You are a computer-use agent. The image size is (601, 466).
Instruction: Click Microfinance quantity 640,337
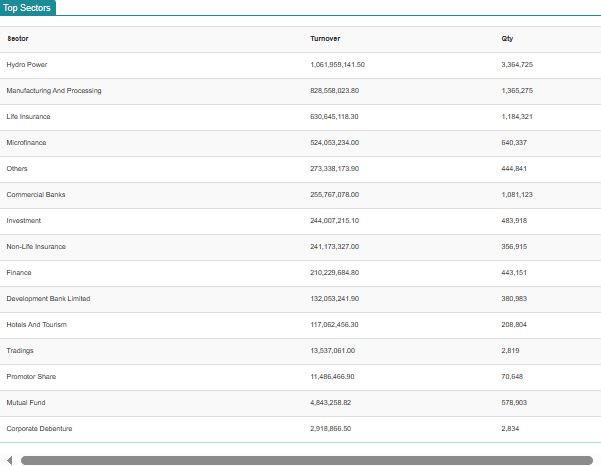coord(514,143)
